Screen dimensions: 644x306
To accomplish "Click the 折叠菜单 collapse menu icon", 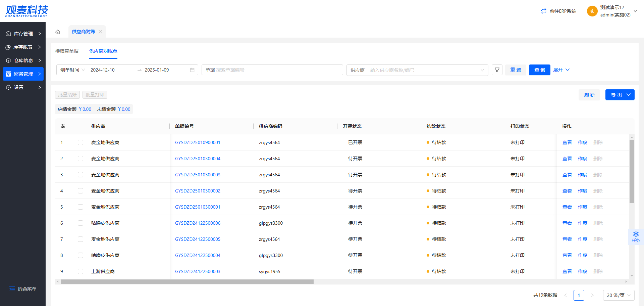I will pos(12,289).
